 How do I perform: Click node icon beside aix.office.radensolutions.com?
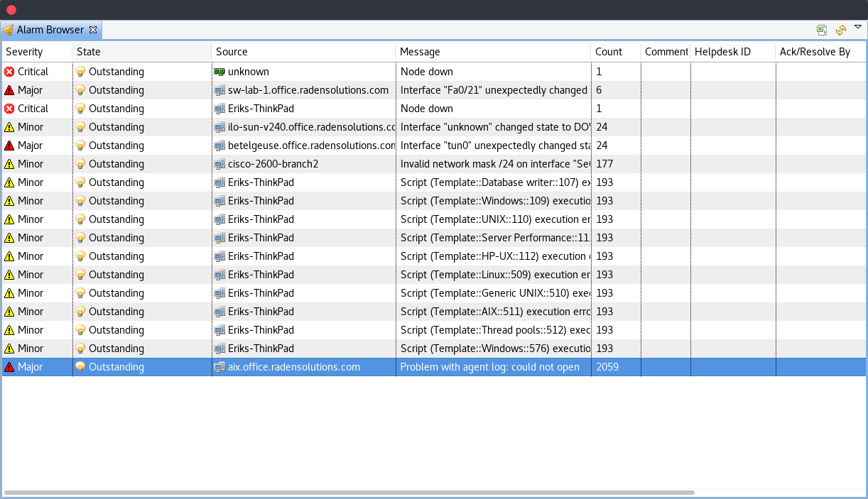(x=220, y=367)
